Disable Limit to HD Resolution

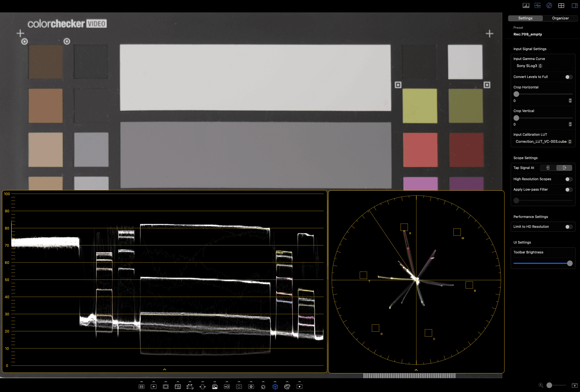(x=569, y=227)
